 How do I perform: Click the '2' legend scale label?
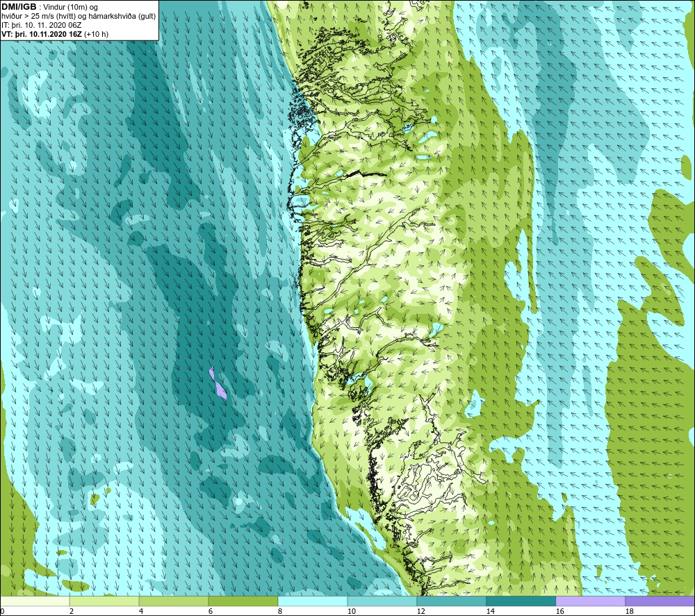click(72, 611)
